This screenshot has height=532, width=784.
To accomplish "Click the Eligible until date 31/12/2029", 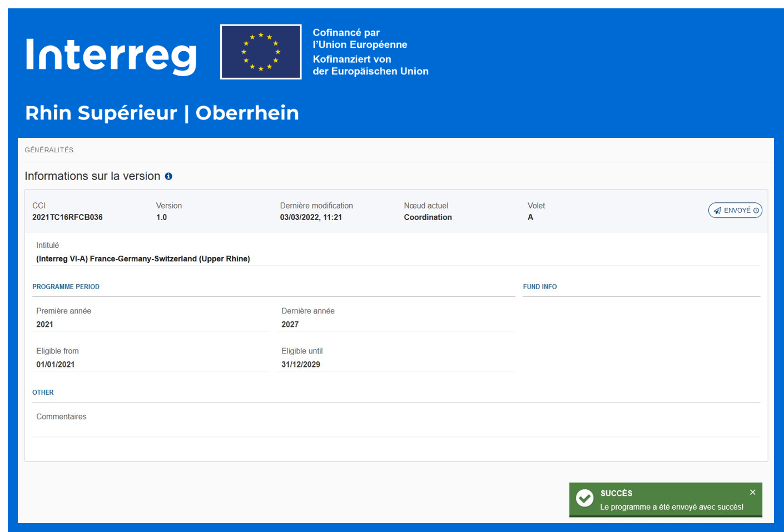I will click(301, 364).
